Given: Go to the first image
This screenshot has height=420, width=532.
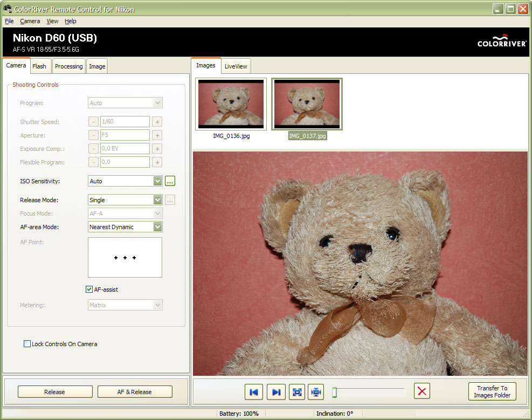Looking at the screenshot, I should [253, 392].
